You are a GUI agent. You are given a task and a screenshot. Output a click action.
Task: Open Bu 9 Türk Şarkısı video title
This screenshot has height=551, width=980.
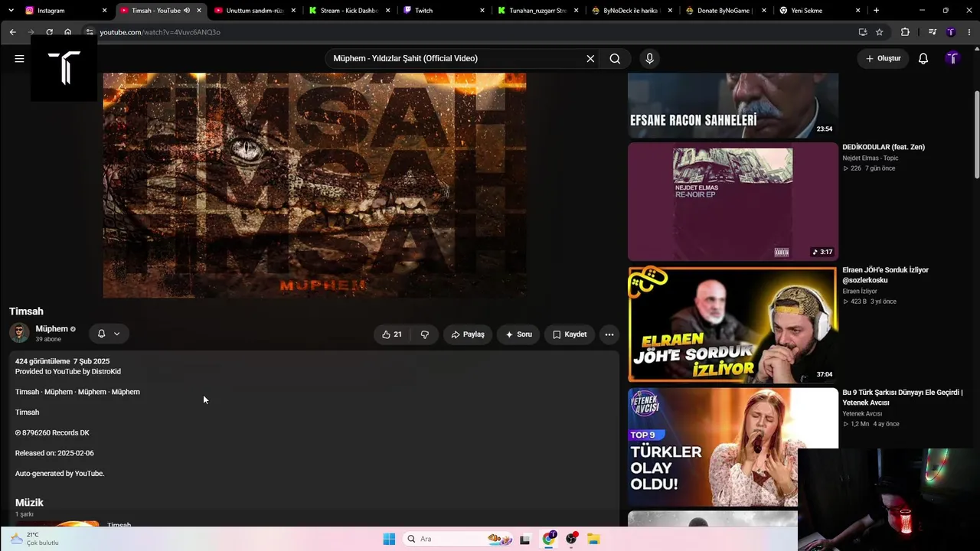click(902, 397)
